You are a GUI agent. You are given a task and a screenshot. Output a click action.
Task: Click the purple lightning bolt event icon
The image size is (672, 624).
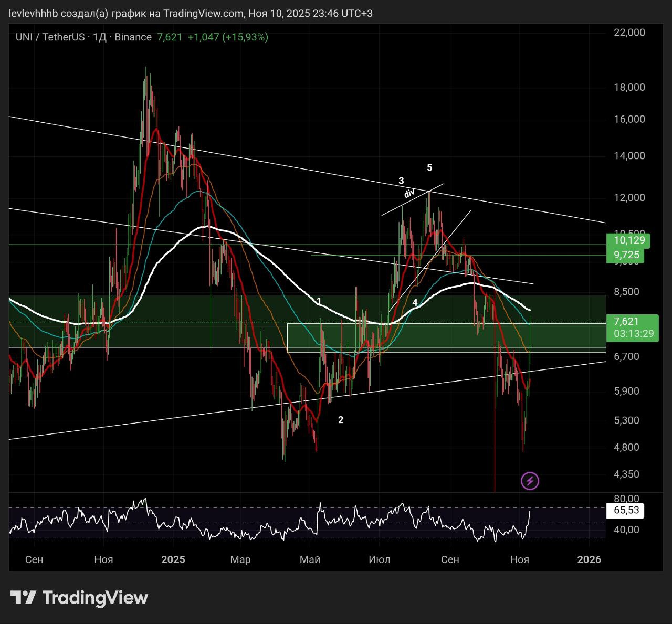click(530, 481)
